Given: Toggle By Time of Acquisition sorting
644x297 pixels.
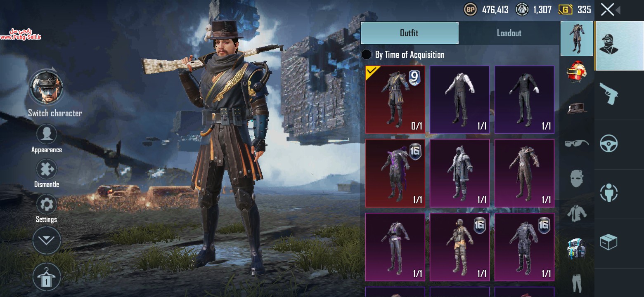Looking at the screenshot, I should point(403,54).
